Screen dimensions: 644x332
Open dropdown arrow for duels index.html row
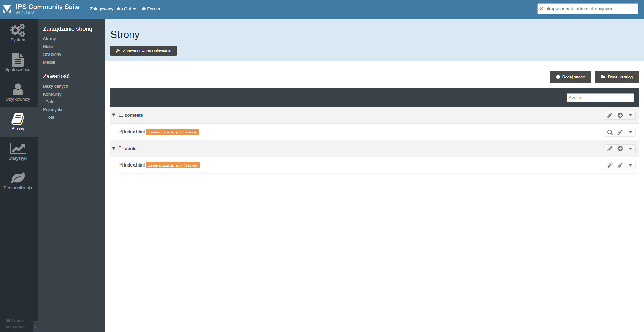point(630,165)
